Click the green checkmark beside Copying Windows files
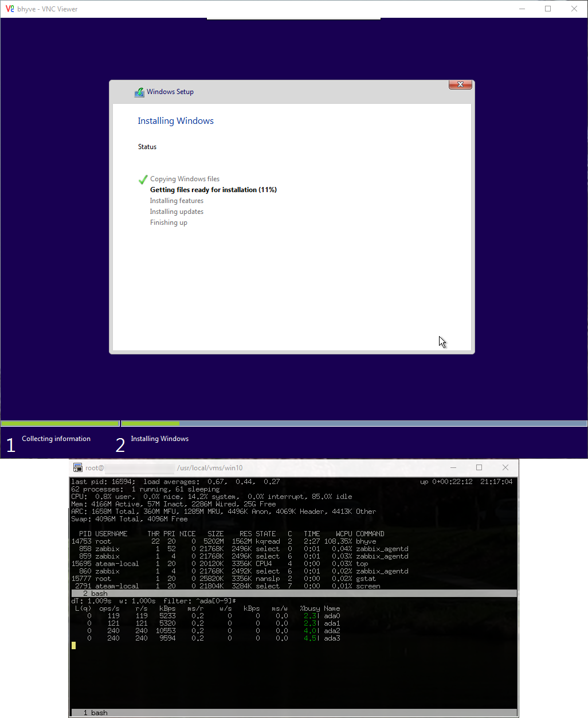The width and height of the screenshot is (588, 718). click(x=143, y=179)
